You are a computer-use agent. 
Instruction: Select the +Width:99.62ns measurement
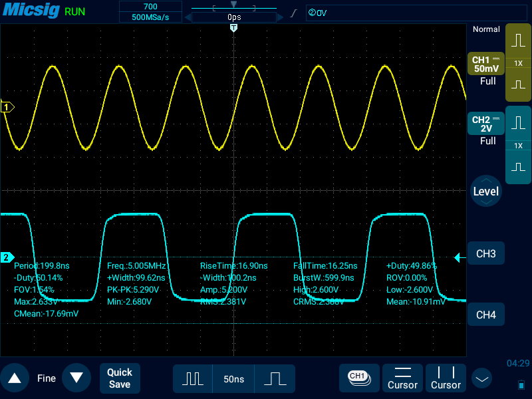coord(136,277)
